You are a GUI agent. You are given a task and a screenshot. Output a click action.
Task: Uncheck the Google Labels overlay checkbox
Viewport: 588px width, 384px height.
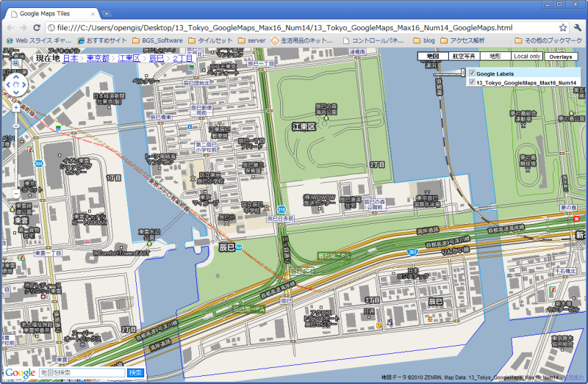(472, 73)
